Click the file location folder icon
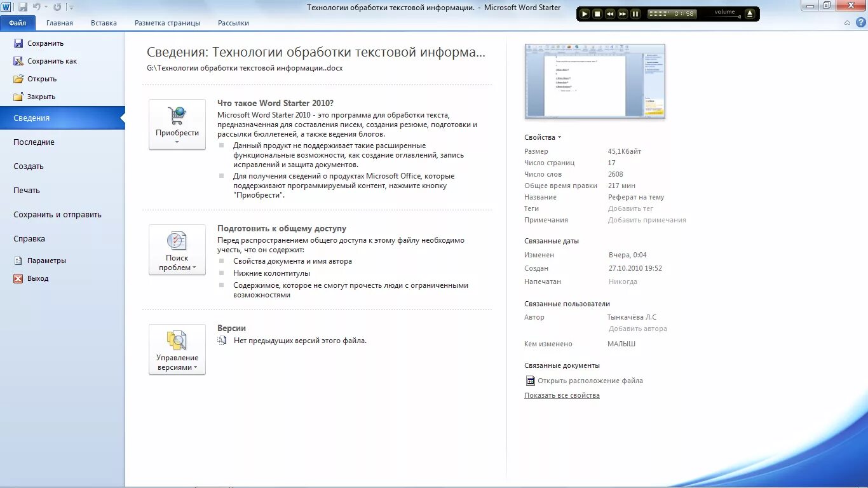The image size is (868, 488). (531, 381)
